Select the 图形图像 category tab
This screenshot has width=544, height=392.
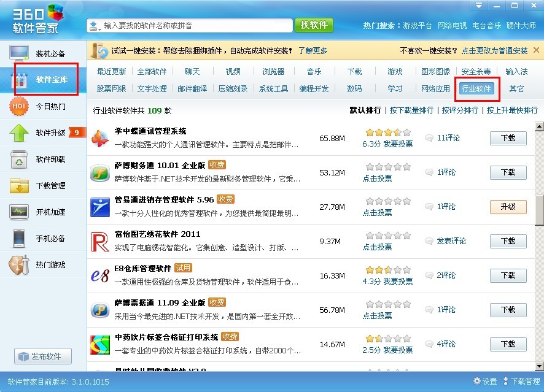435,71
